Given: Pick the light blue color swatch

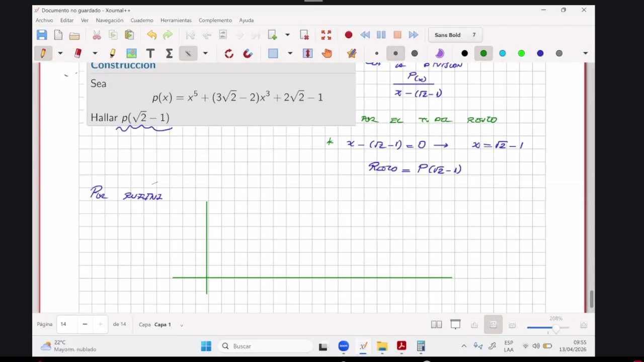Looking at the screenshot, I should [503, 53].
